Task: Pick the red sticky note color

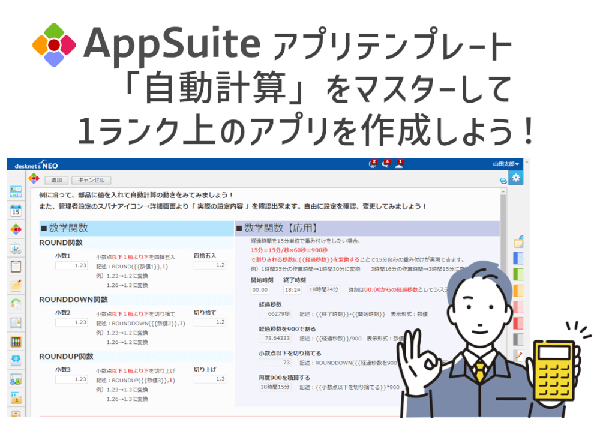Action: tap(518, 323)
